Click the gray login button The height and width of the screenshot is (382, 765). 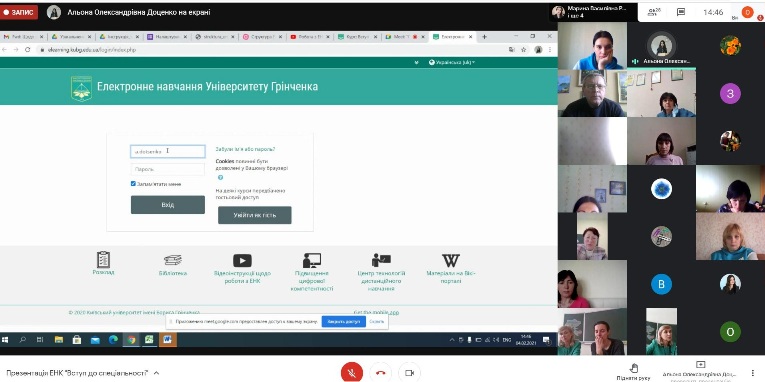click(x=168, y=204)
